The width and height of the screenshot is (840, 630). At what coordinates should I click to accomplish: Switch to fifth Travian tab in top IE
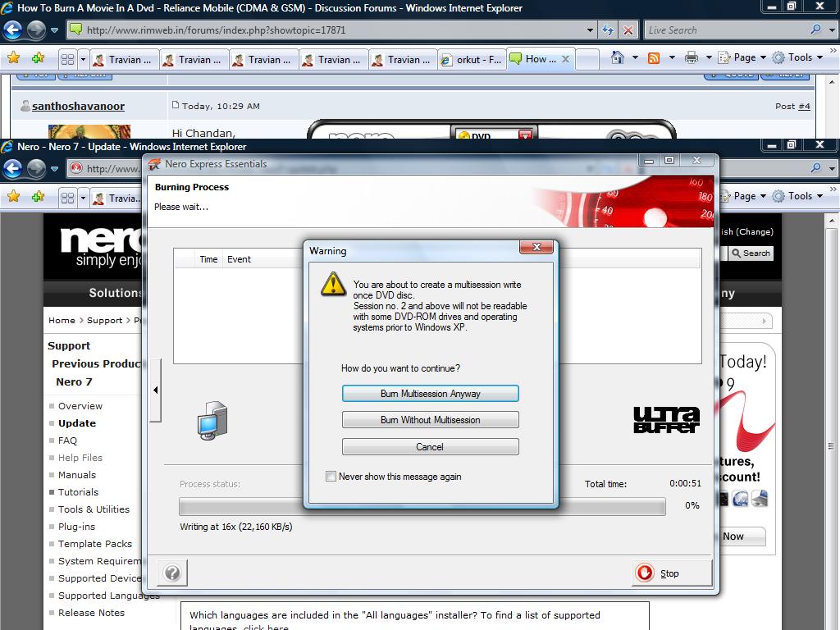point(402,59)
